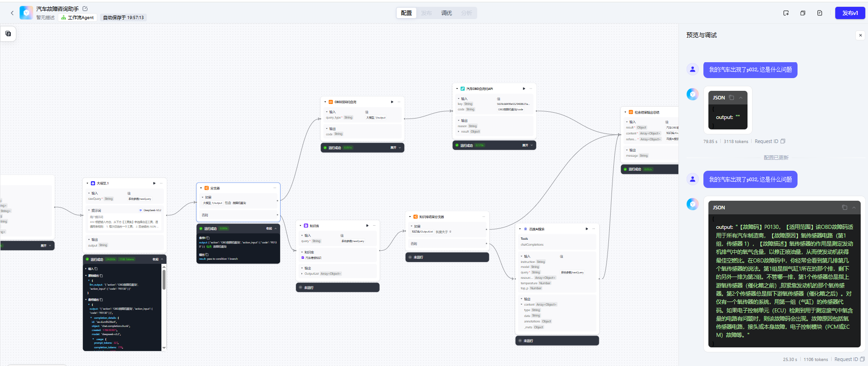This screenshot has height=366, width=868.
Task: Expand OBD故障码查询 run result with 展开
Action: click(396, 148)
